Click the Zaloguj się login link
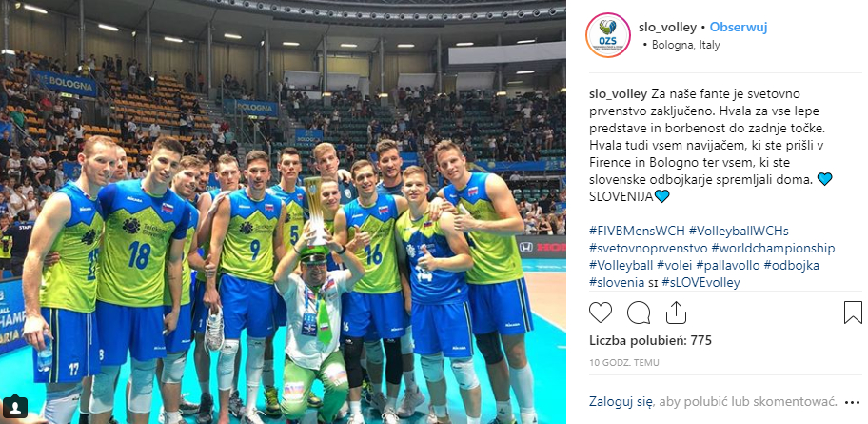Image resolution: width=868 pixels, height=424 pixels. [x=621, y=401]
